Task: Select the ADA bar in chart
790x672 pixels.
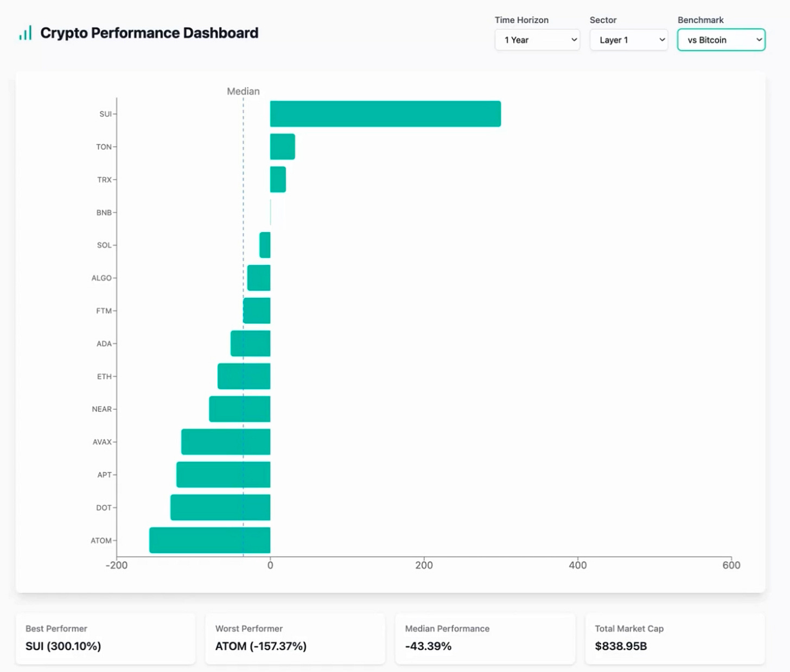Action: 251,344
